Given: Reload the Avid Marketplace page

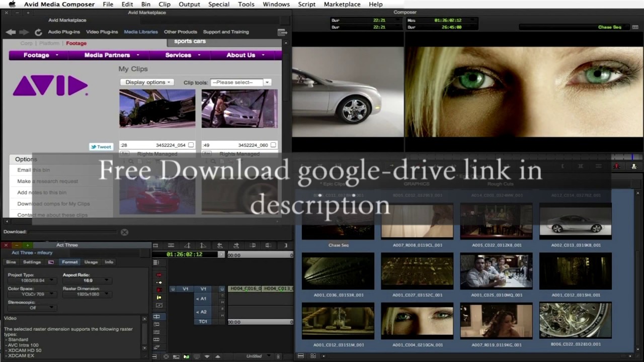Looking at the screenshot, I should click(38, 32).
